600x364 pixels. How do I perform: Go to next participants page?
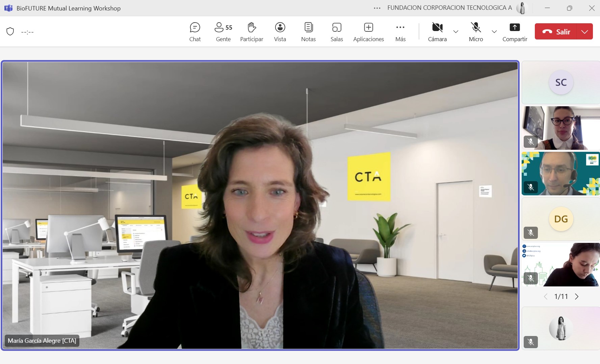577,297
